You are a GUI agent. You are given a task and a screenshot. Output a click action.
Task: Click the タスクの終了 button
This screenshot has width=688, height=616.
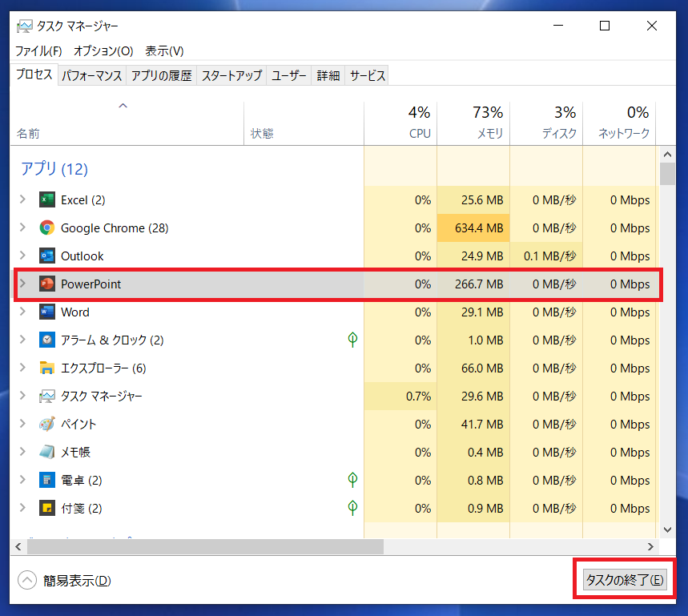[625, 580]
